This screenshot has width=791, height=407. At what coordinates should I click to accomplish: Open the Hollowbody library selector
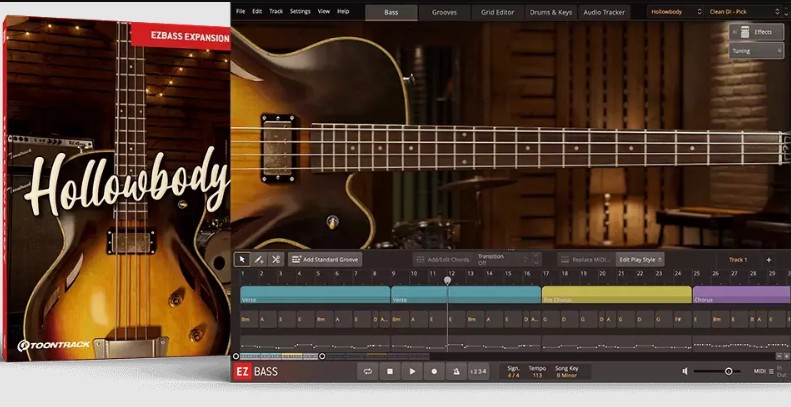[675, 12]
